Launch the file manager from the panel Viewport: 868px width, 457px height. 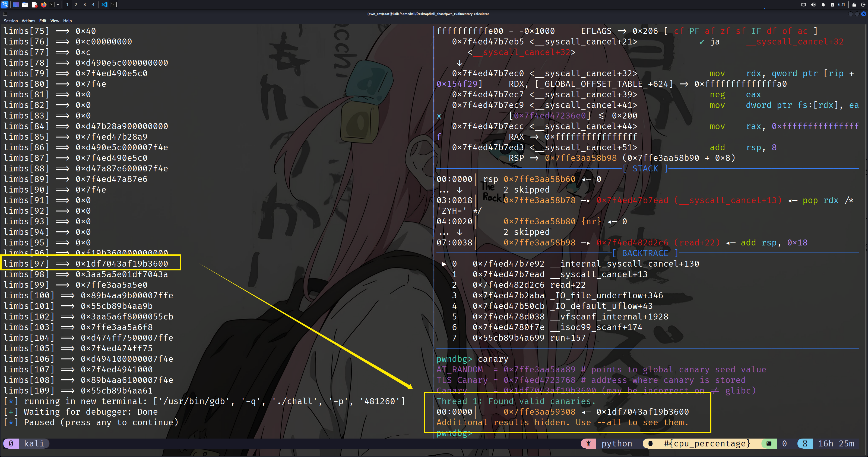[25, 4]
